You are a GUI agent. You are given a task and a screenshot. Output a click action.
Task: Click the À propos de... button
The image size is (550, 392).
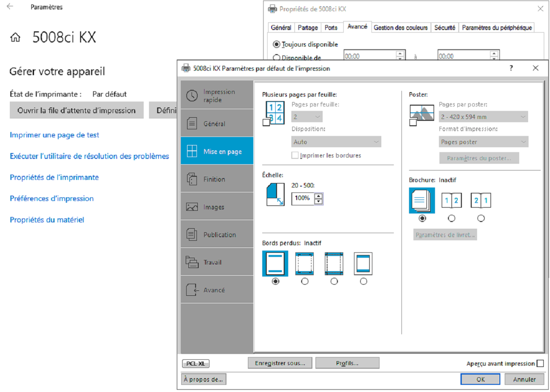tap(204, 379)
